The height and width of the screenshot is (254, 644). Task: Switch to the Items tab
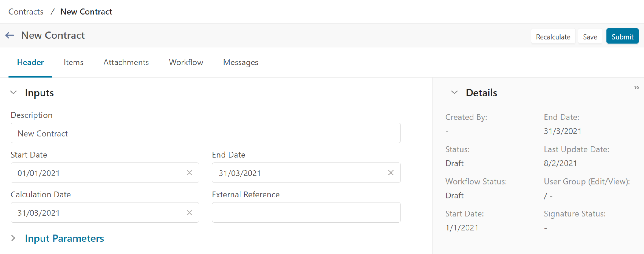[74, 62]
